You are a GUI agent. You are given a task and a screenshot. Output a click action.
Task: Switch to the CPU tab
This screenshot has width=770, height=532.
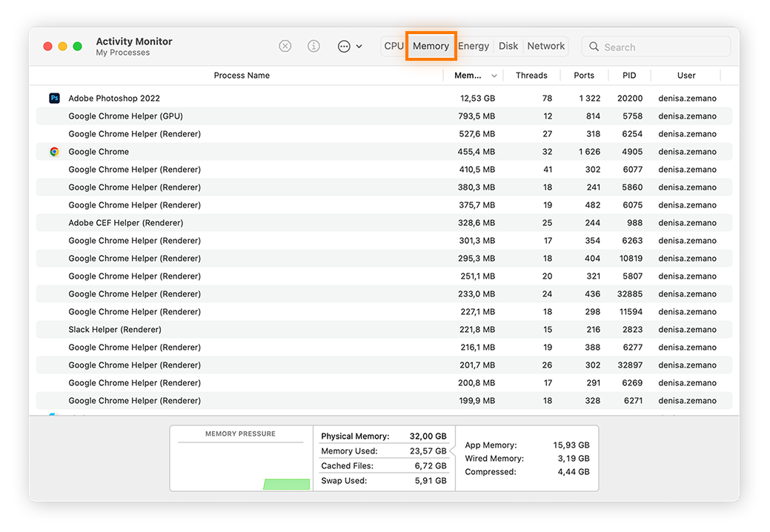(x=394, y=45)
